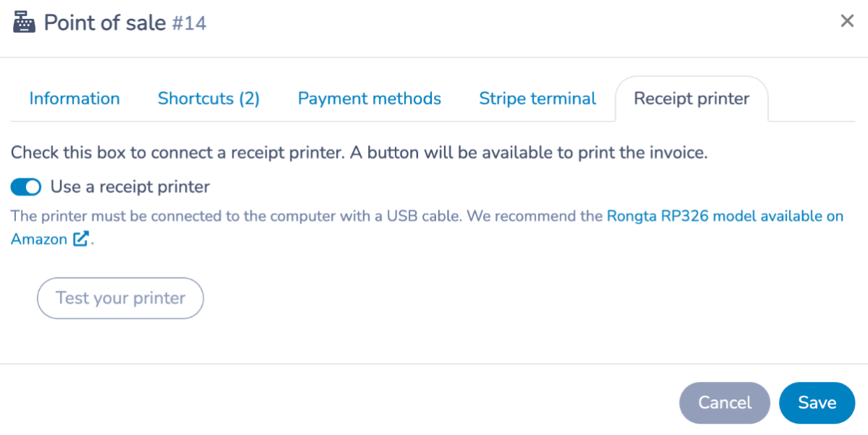The height and width of the screenshot is (435, 868).
Task: Click the (2) count on Shortcuts tab
Action: click(x=249, y=99)
